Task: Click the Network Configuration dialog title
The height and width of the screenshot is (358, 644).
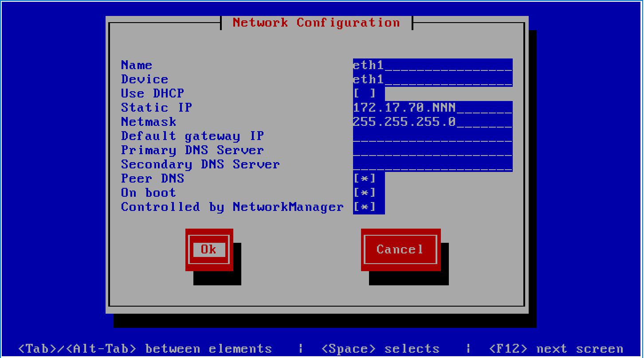Action: click(x=316, y=23)
